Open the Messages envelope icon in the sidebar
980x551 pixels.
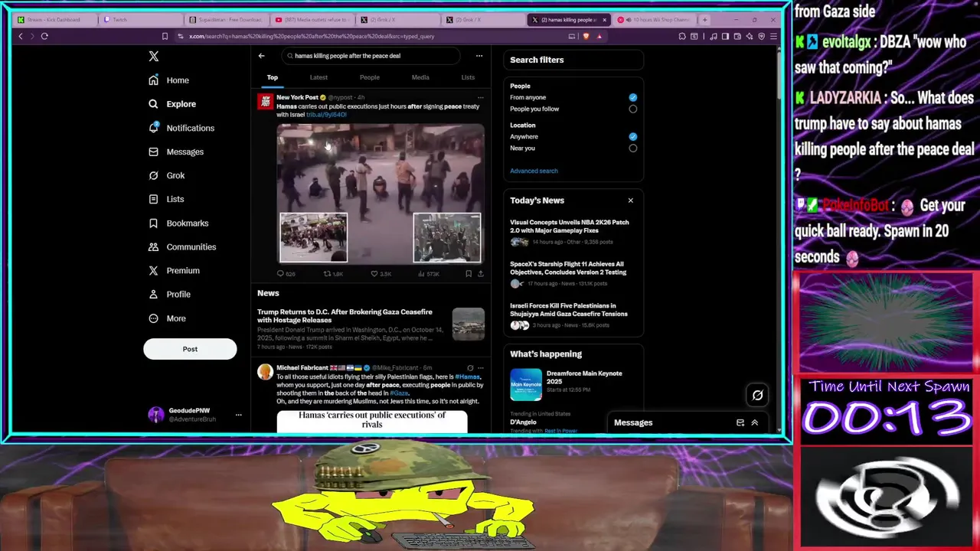154,152
